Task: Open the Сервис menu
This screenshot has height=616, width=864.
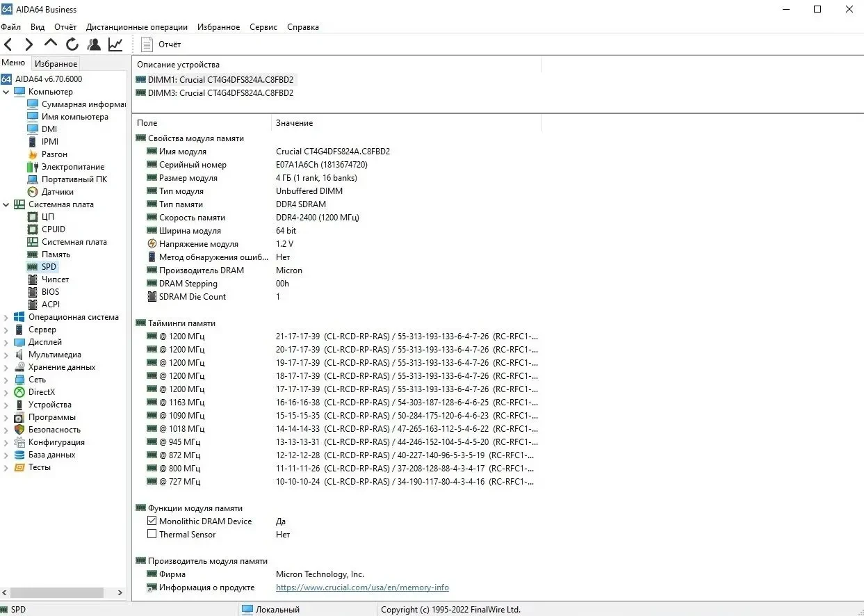Action: point(263,27)
